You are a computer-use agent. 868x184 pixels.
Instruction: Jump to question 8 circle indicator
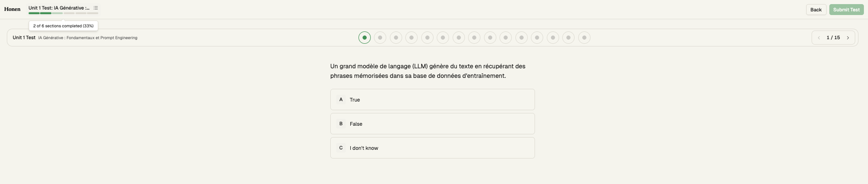tap(474, 38)
